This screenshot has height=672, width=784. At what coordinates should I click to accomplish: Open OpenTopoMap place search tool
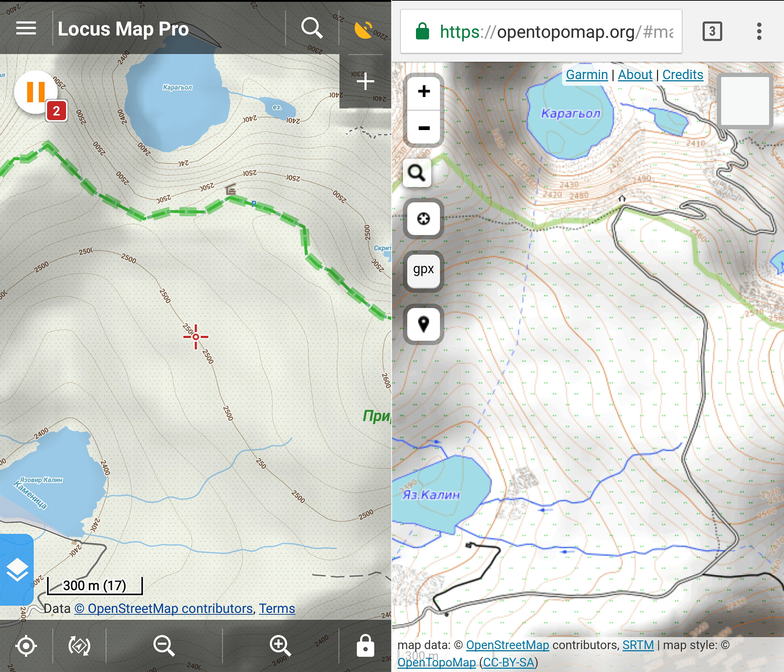pyautogui.click(x=417, y=173)
